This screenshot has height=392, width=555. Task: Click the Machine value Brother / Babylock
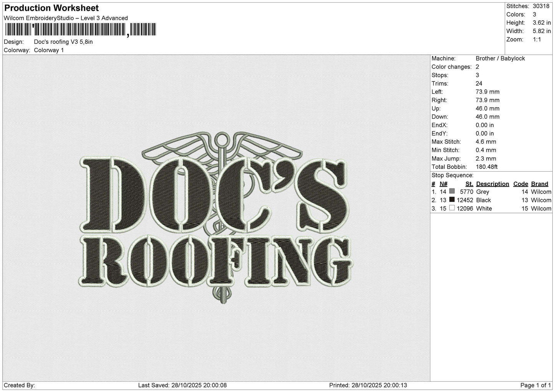[x=500, y=58]
